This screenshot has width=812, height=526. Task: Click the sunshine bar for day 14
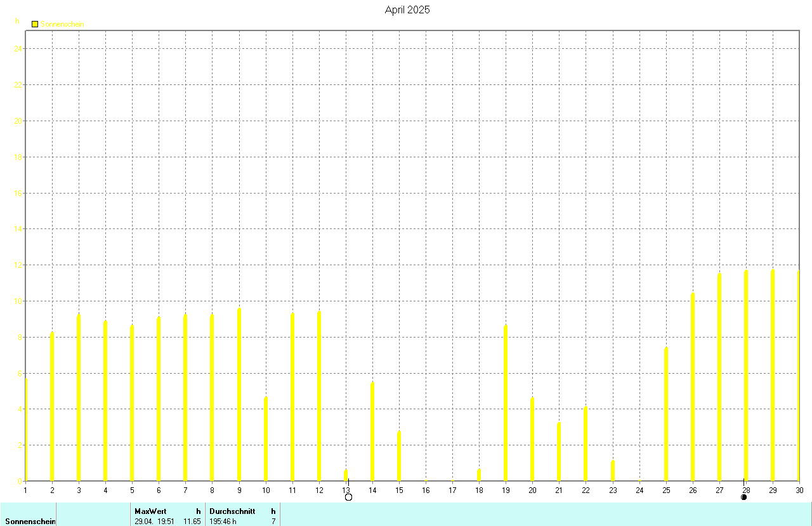(372, 431)
